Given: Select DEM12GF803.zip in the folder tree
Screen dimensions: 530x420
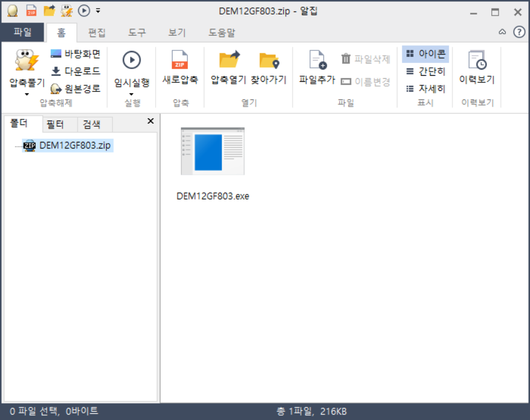Looking at the screenshot, I should 68,145.
